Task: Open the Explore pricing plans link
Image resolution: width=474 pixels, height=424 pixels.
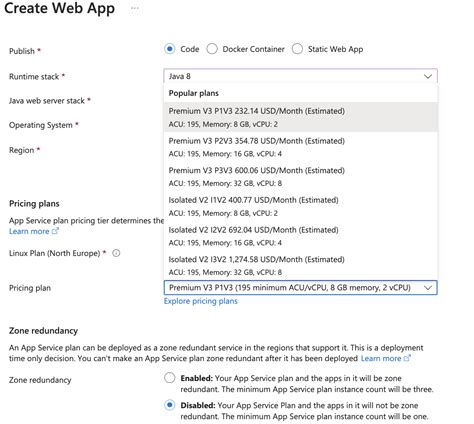Action: 201,301
